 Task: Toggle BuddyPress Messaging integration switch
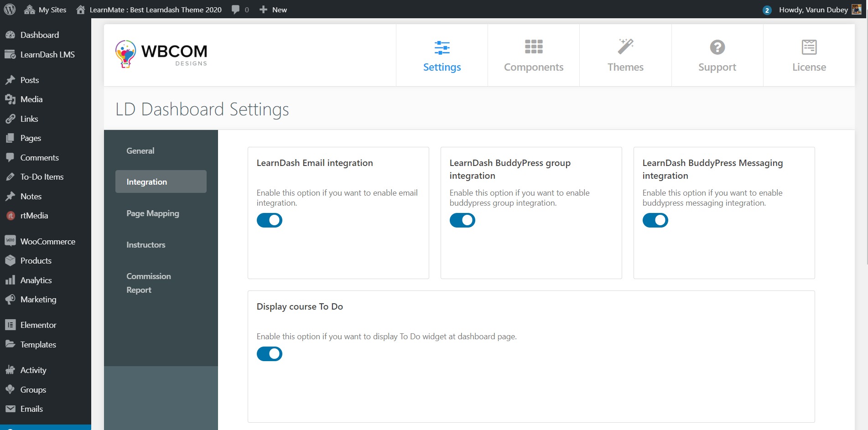point(655,220)
